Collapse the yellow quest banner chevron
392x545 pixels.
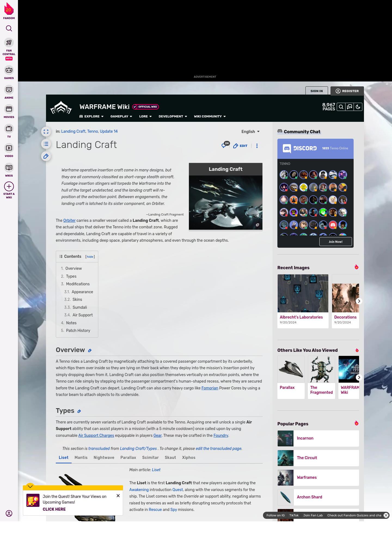click(x=30, y=486)
